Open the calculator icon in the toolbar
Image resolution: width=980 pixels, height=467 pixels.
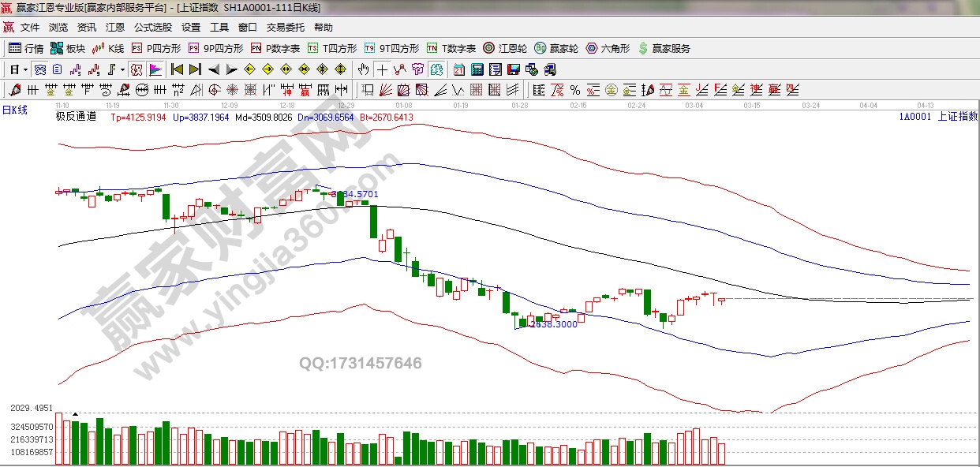(477, 69)
